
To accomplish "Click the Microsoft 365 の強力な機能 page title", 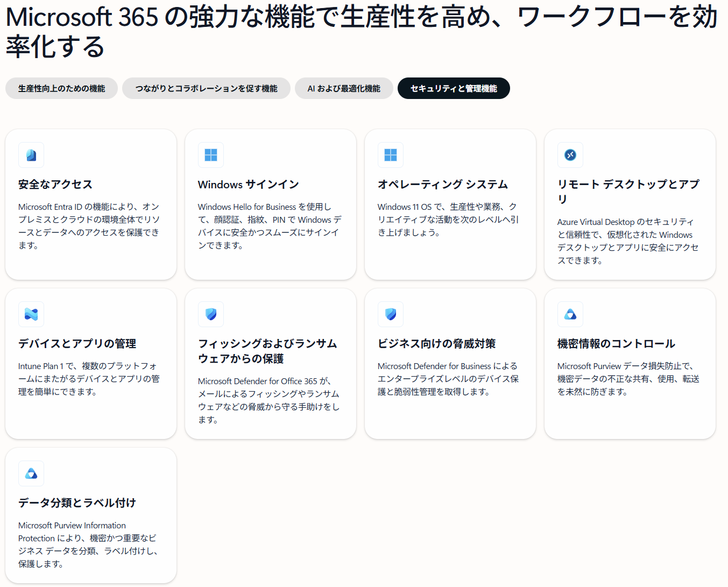I will (362, 31).
